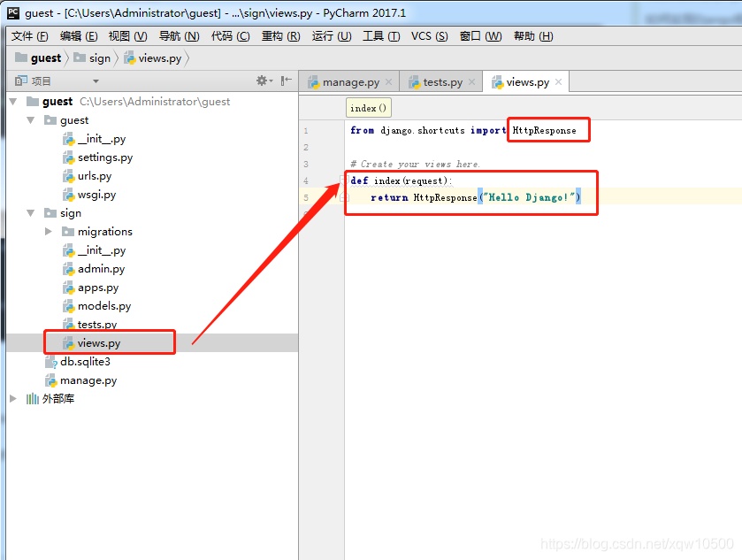
Task: Expand the migrations folder
Action: pyautogui.click(x=49, y=232)
